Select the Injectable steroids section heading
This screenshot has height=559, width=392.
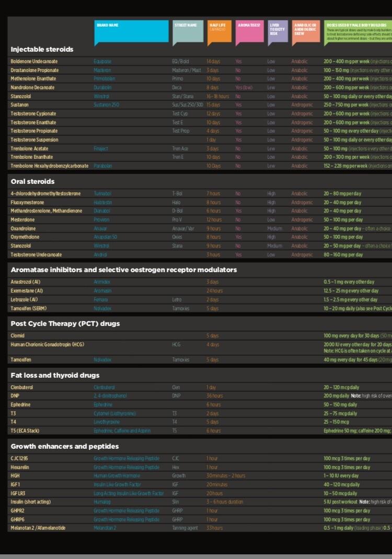[x=42, y=50]
